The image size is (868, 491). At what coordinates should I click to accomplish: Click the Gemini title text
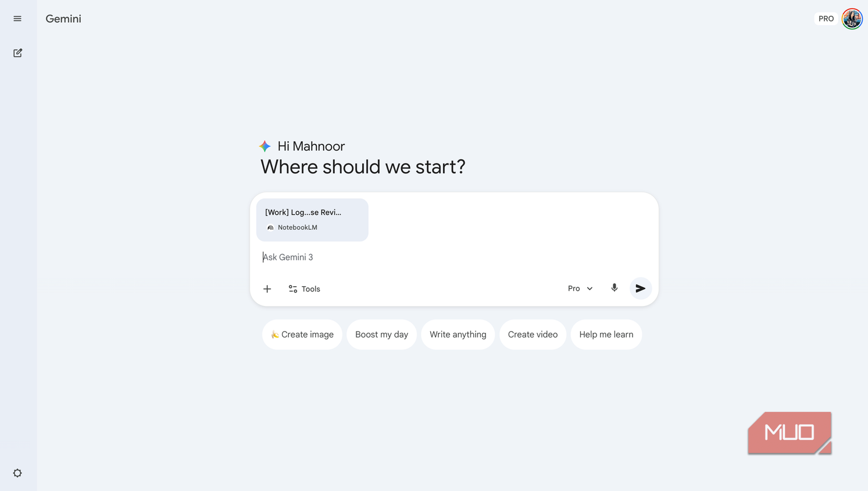click(x=63, y=19)
